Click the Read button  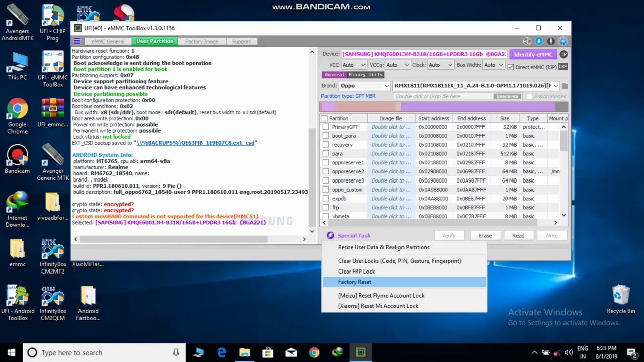coord(518,235)
